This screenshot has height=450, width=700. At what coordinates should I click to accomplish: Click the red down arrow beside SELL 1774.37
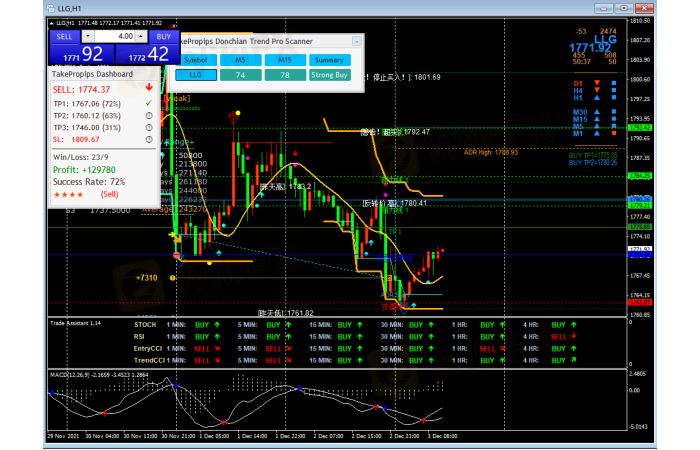point(148,89)
